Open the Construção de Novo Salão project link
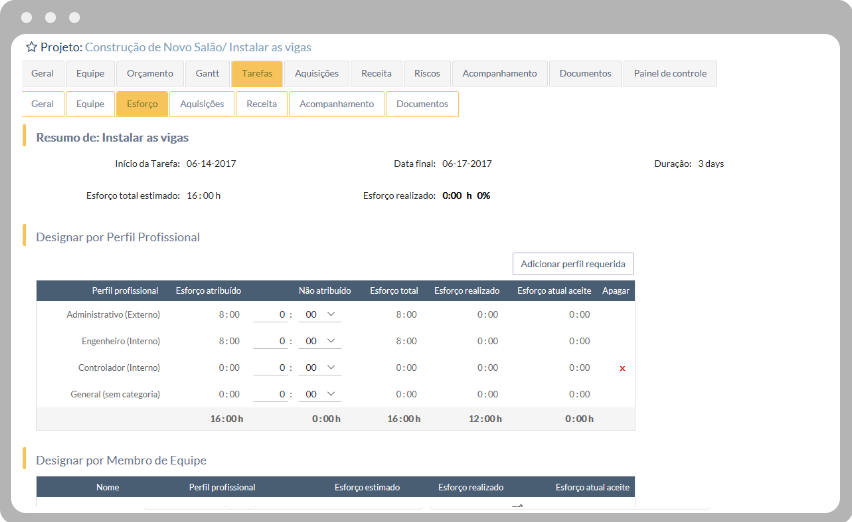This screenshot has width=852, height=522. pos(154,47)
